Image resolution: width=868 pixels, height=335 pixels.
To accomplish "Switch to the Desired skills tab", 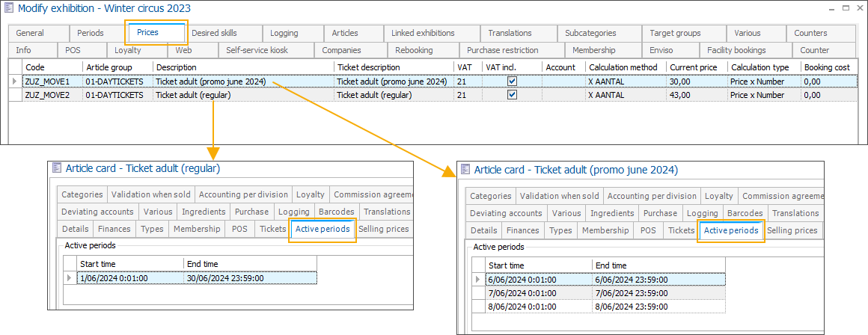I will pyautogui.click(x=214, y=33).
